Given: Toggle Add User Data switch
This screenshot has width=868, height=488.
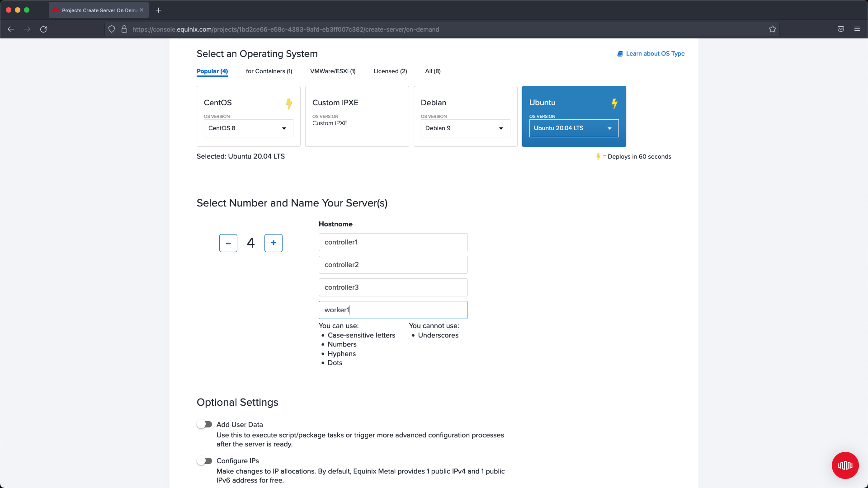Looking at the screenshot, I should point(204,425).
